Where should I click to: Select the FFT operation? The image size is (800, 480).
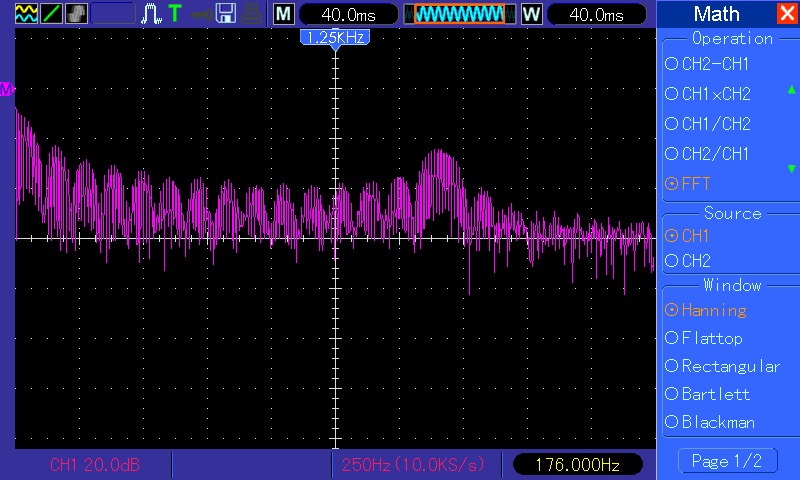point(688,184)
